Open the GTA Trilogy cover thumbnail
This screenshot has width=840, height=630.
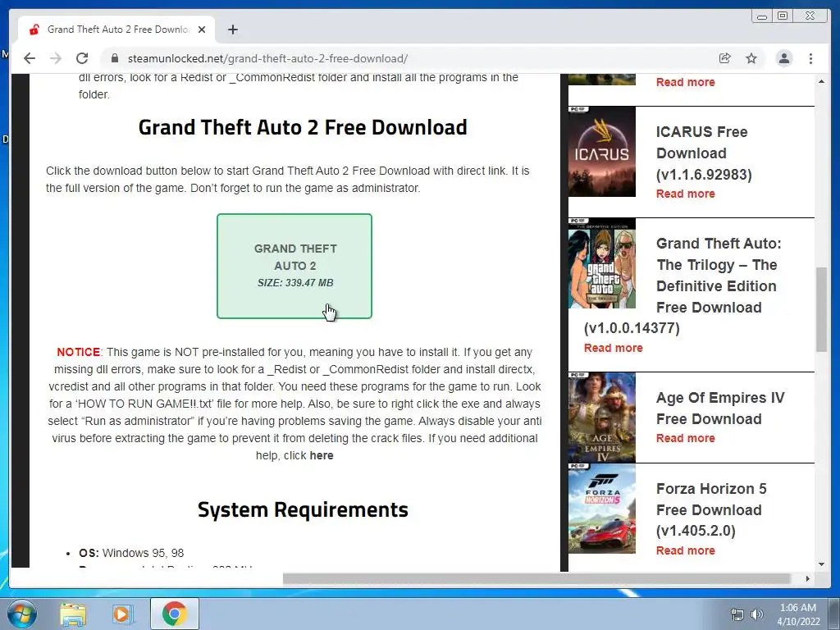[601, 263]
